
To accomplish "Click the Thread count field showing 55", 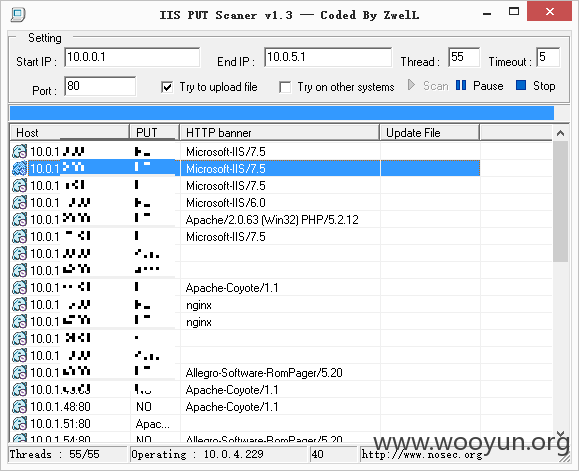I will coord(464,57).
